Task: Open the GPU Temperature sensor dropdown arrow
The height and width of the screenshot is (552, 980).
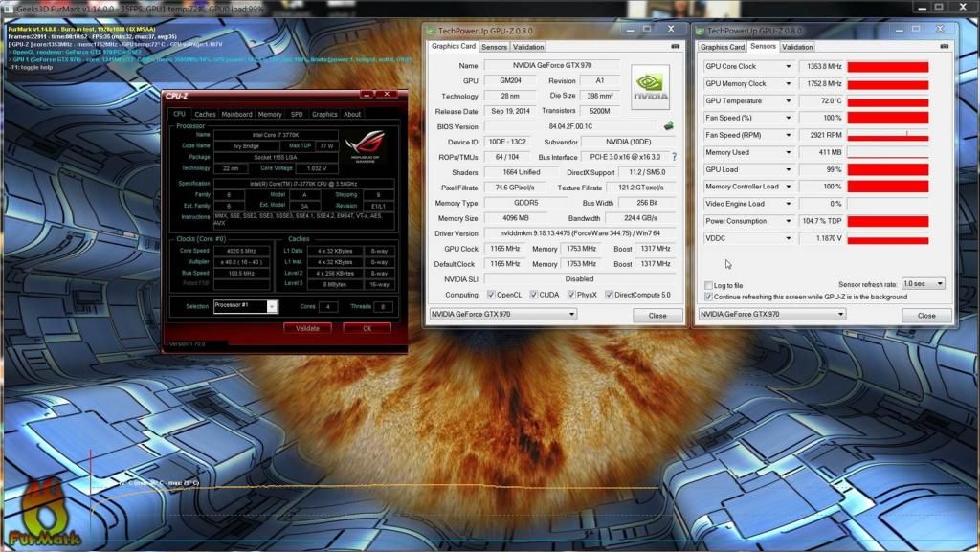Action: [789, 100]
